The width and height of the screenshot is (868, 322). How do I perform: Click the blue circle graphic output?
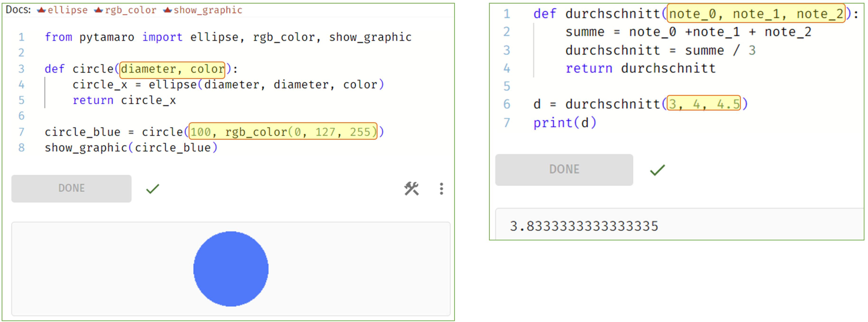[231, 268]
